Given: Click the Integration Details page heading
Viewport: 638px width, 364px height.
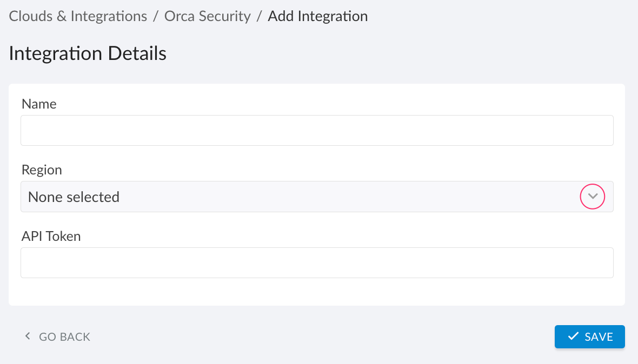Looking at the screenshot, I should tap(87, 53).
